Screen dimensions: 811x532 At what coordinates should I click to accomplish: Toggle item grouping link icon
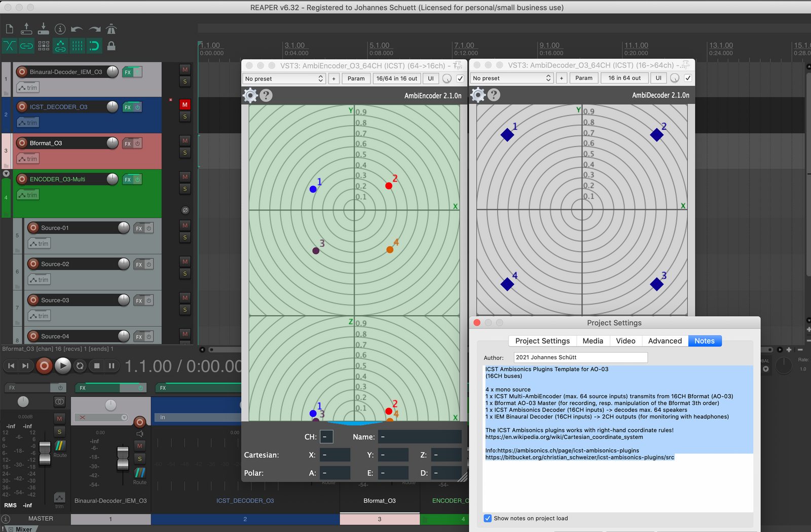26,46
